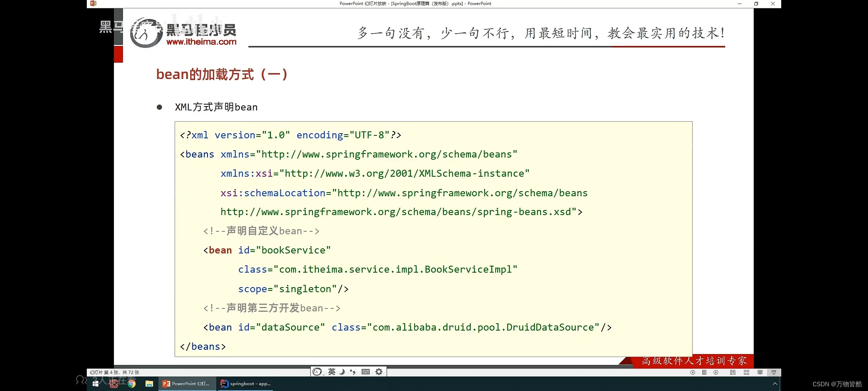Screen dimensions: 868x391
Task: Click slide title bean的加载方式（一）
Action: pos(222,74)
